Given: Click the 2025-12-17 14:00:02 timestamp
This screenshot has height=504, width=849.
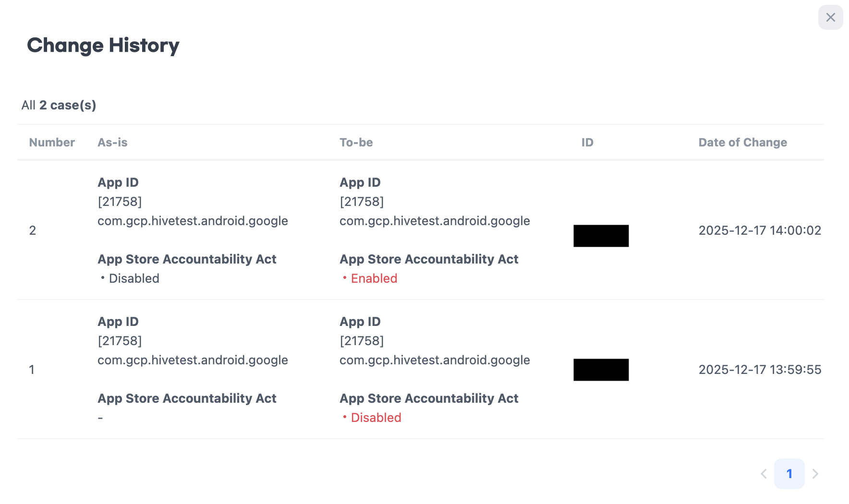Looking at the screenshot, I should coord(760,230).
